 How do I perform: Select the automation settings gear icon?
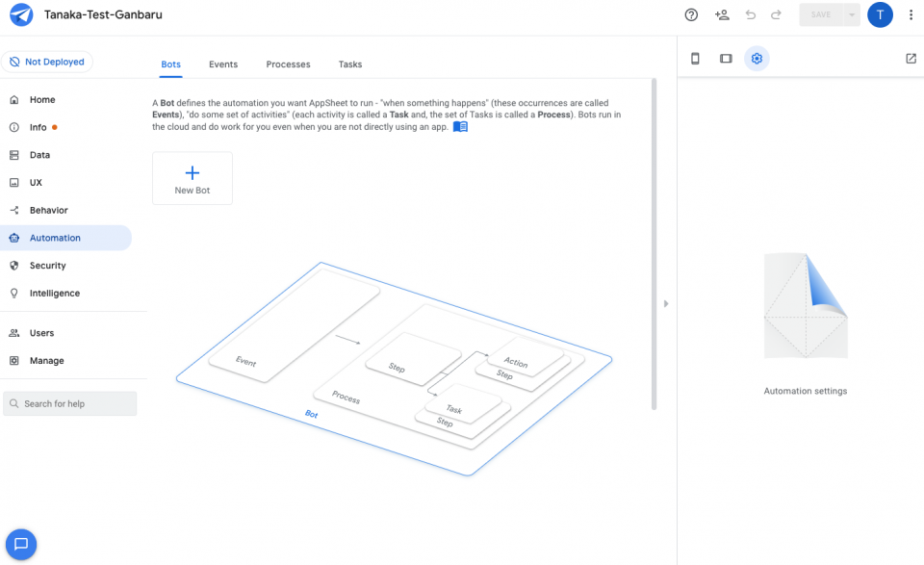(757, 59)
